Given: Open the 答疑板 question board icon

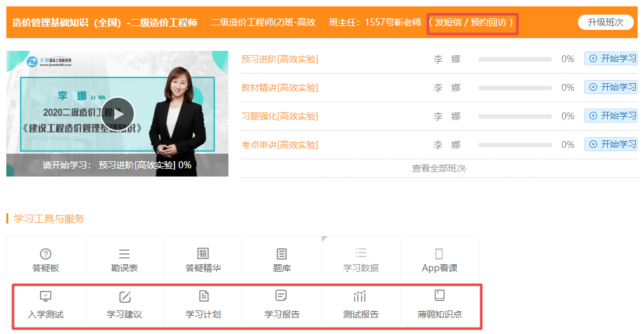Looking at the screenshot, I should tap(46, 254).
